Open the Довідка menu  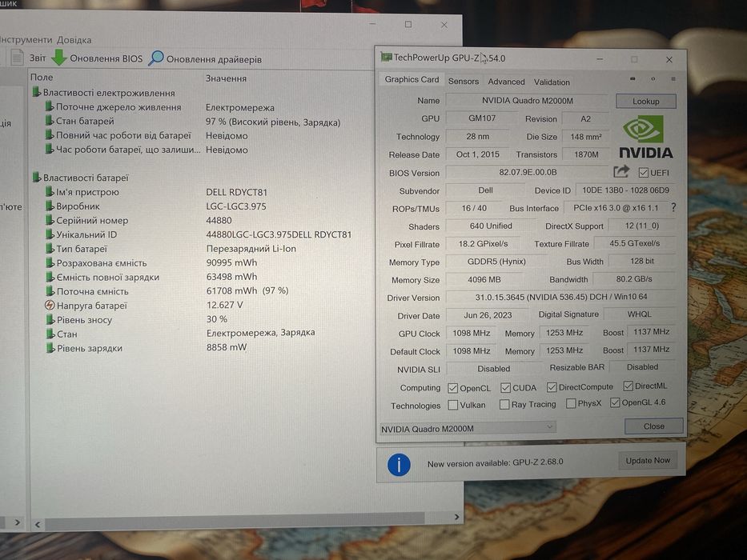74,40
